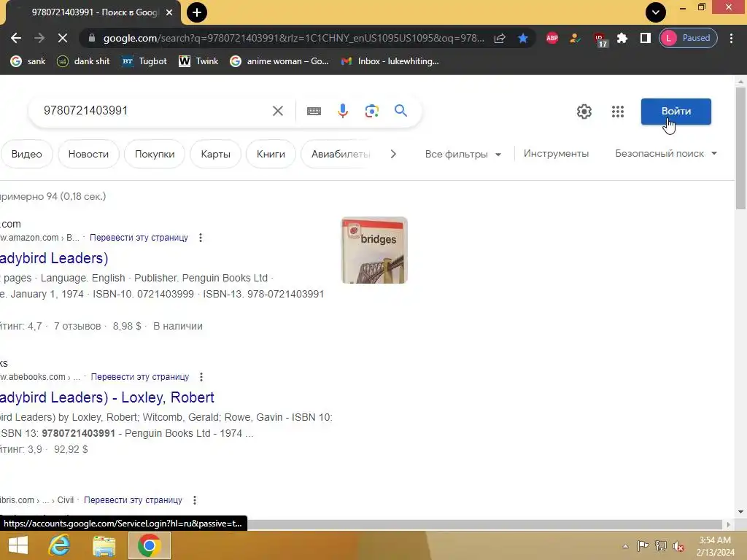The height and width of the screenshot is (560, 747).
Task: Show more filters with right chevron
Action: (x=393, y=154)
